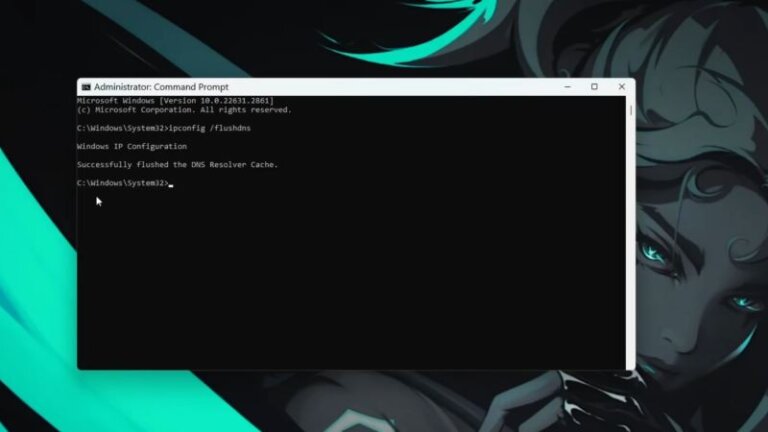Click "Successfully flushed the DNS Resolver Cache" message
Viewport: 768px width, 432px height.
(x=177, y=164)
